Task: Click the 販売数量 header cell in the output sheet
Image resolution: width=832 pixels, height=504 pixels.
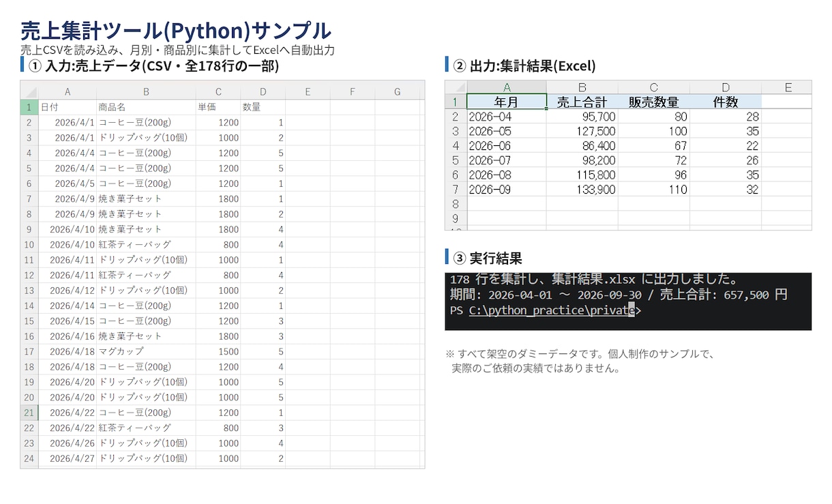Action: click(x=654, y=102)
